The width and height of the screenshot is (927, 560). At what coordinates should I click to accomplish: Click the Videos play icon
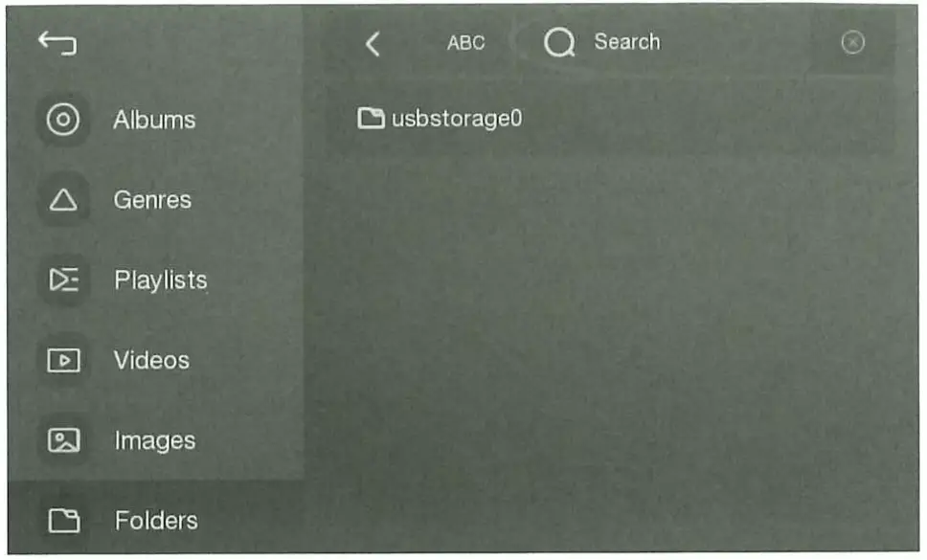[x=64, y=360]
